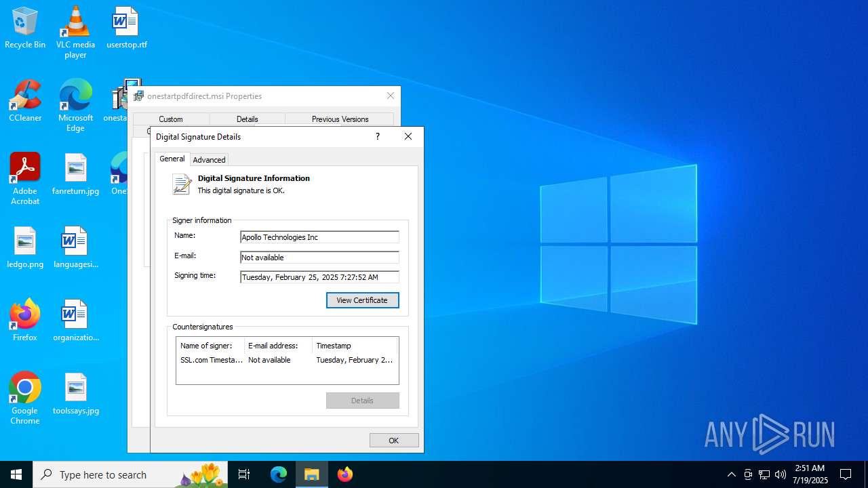Open File Explorer from taskbar
The image size is (868, 488).
click(312, 474)
